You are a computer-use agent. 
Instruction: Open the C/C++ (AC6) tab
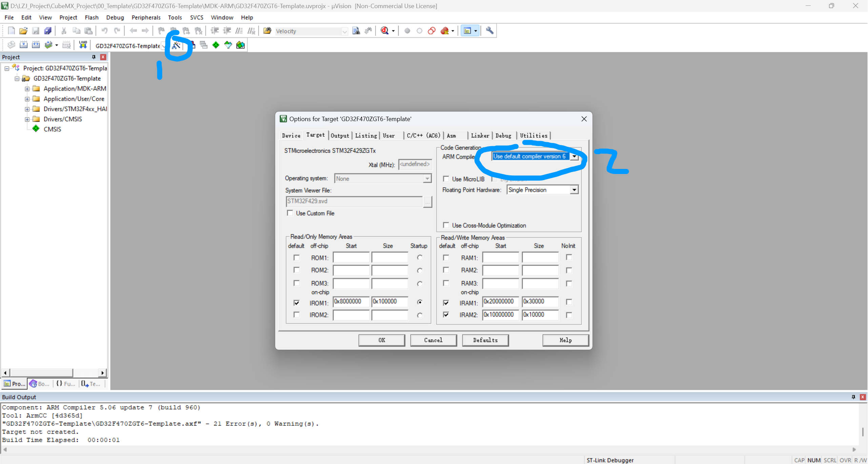pos(423,136)
